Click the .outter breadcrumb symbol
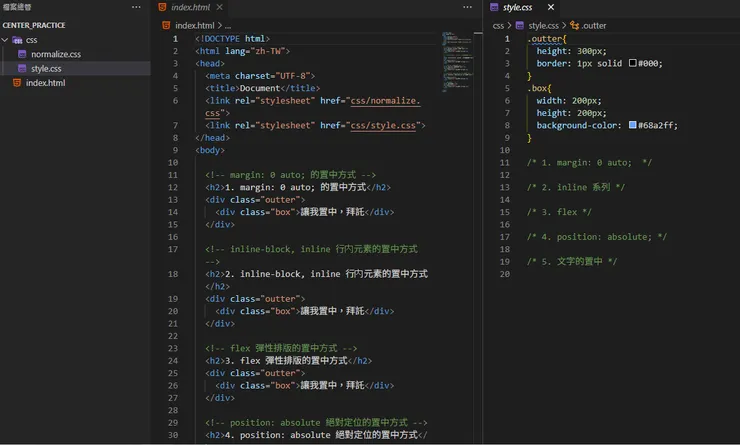This screenshot has height=445, width=740. tap(594, 25)
